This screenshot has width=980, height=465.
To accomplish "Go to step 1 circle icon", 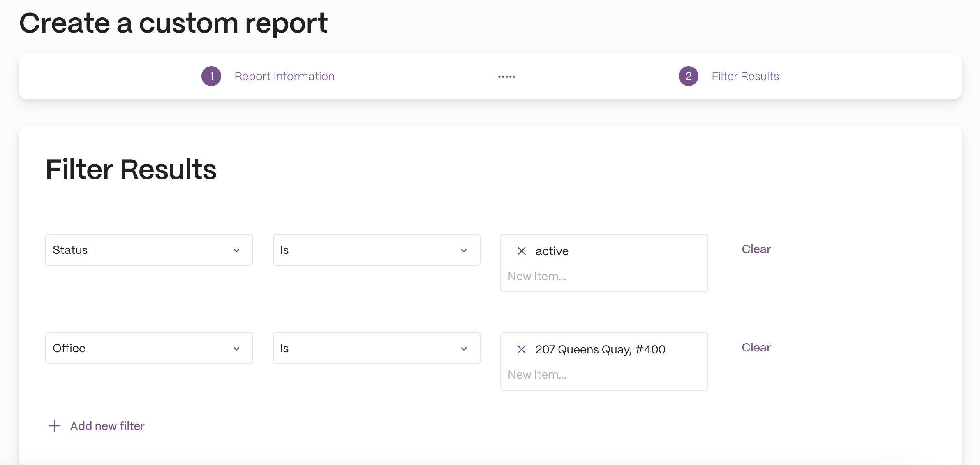I will tap(211, 76).
